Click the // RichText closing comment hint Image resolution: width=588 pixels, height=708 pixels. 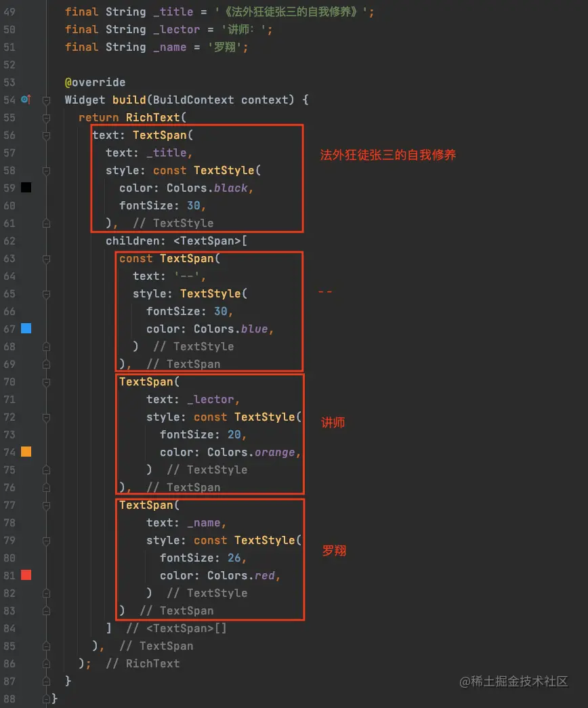click(x=142, y=663)
